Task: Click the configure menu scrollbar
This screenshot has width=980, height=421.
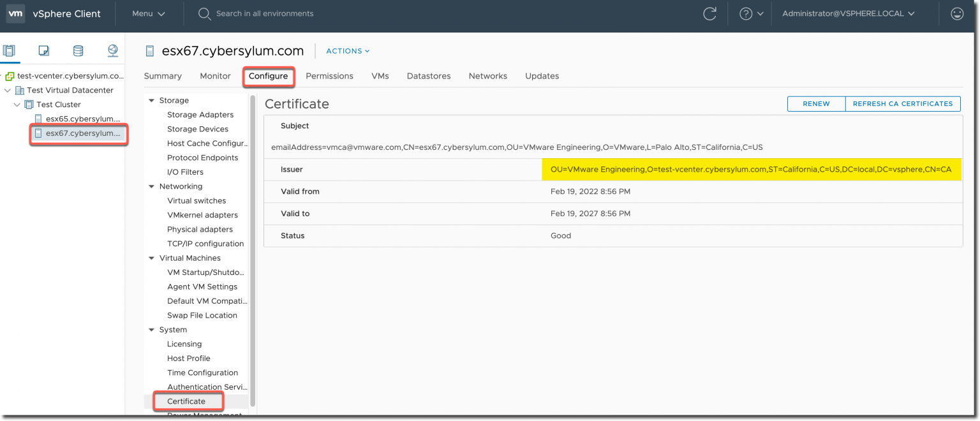Action: point(253,251)
